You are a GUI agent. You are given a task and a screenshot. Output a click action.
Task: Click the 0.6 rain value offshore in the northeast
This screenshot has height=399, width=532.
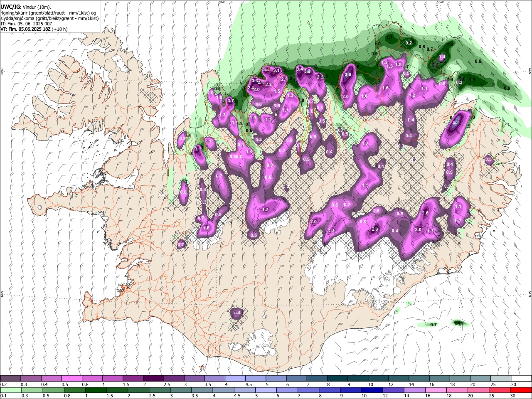478,62
